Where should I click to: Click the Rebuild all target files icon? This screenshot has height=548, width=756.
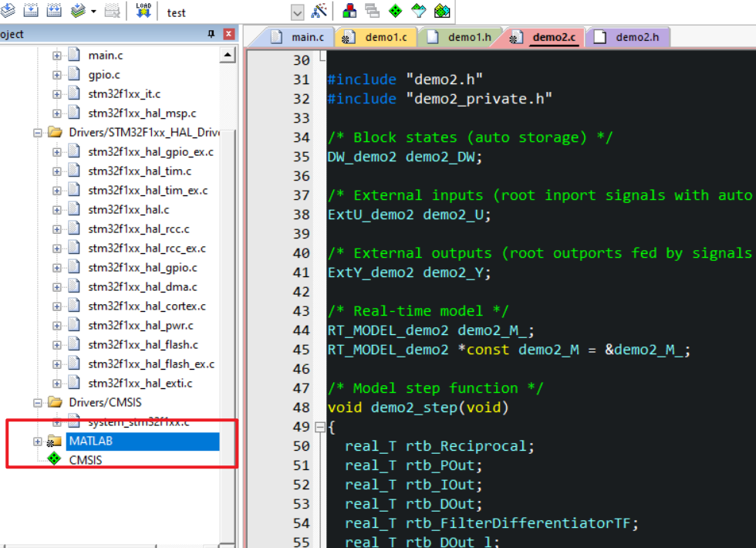[x=54, y=11]
